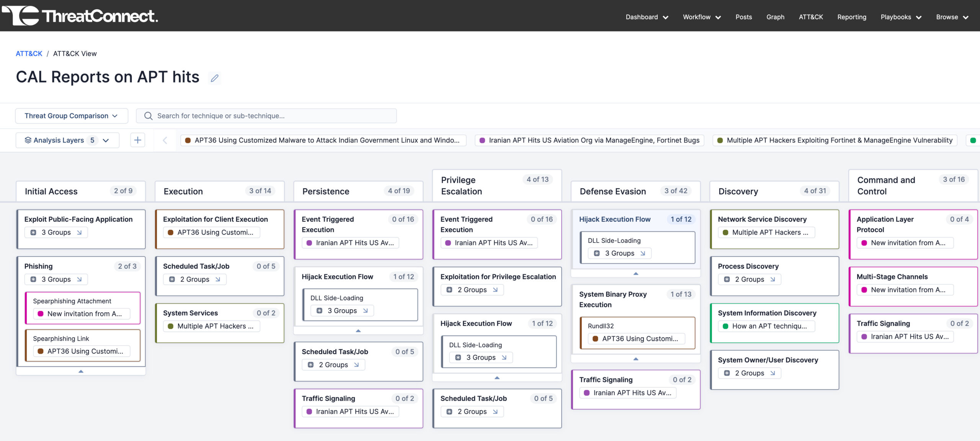The image size is (980, 441).
Task: Expand 3 Groups arrow under Exploit Public-Facing Application
Action: (79, 232)
